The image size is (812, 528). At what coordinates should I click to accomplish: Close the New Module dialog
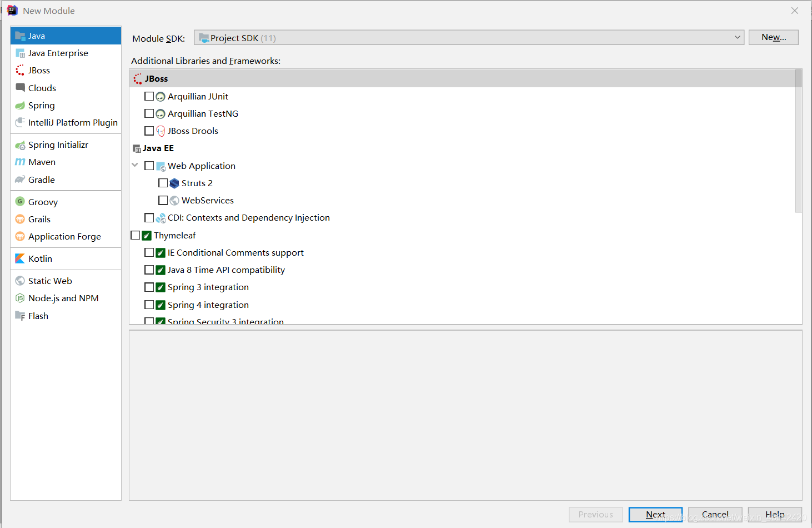pos(795,11)
